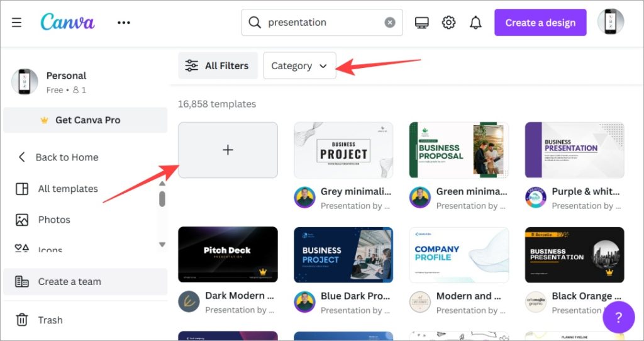This screenshot has width=644, height=341.
Task: Click All Filters button
Action: click(x=218, y=65)
